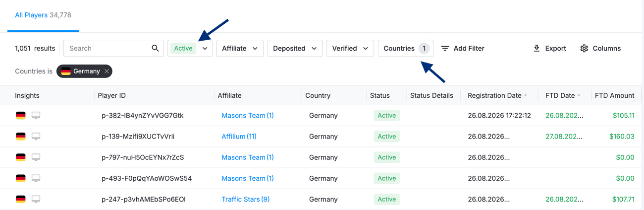Screen dimensions: 644x210
Task: Open the Verified filter dropdown
Action: tap(350, 48)
